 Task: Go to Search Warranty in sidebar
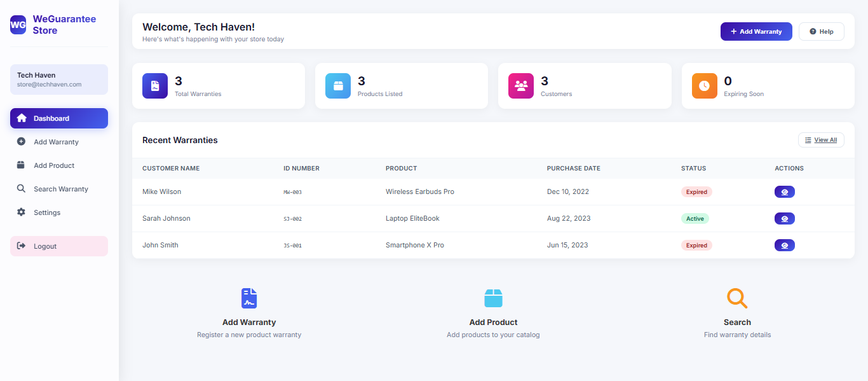[59, 189]
